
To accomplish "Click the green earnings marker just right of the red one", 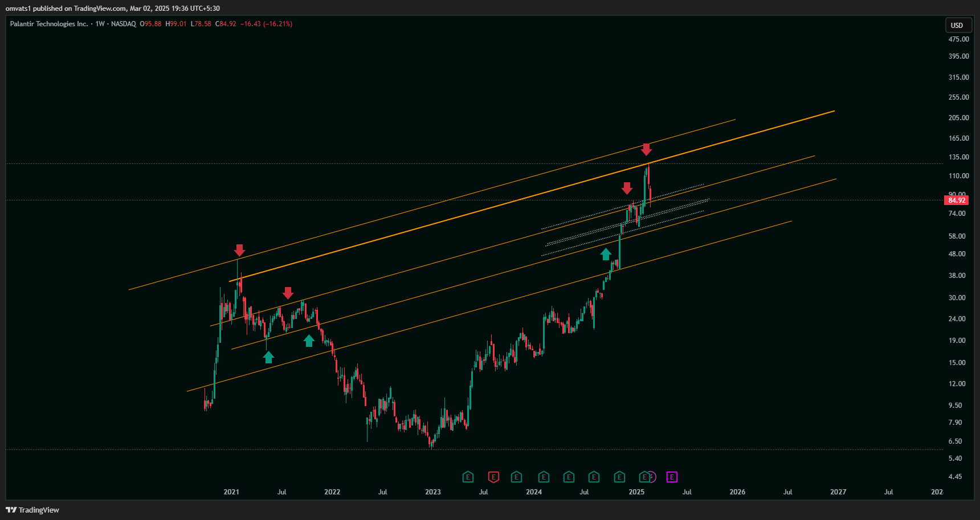I will click(x=516, y=477).
